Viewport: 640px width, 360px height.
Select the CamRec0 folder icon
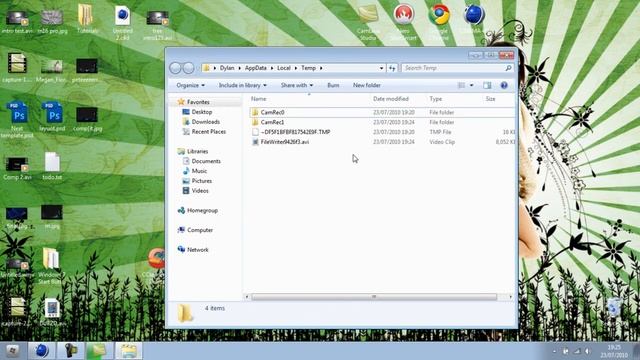coord(255,112)
